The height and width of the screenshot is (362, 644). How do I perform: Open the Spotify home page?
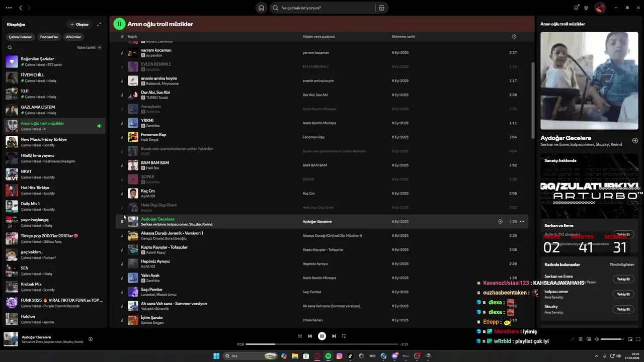pos(261,8)
